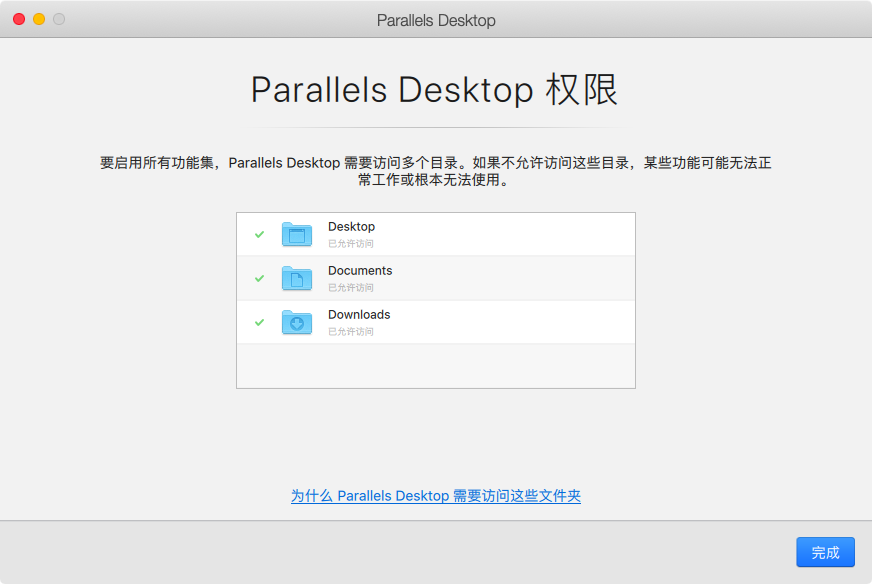This screenshot has height=584, width=872.
Task: Click the 已允许访问 status under Desktop
Action: pos(351,243)
